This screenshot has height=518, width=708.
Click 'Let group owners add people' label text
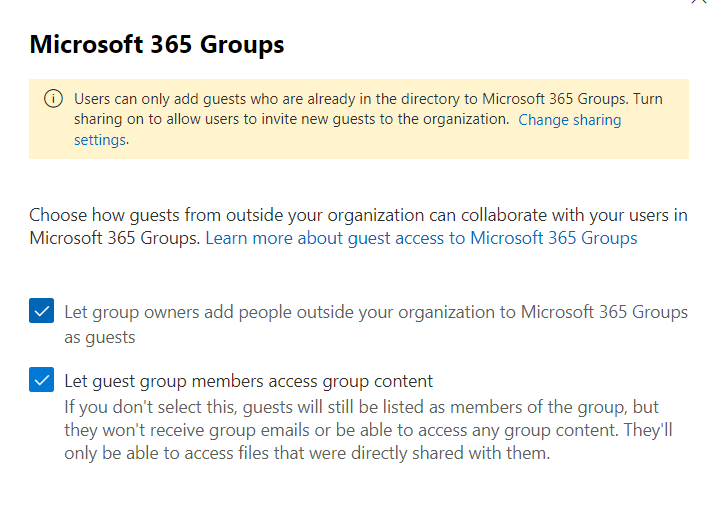pos(375,312)
